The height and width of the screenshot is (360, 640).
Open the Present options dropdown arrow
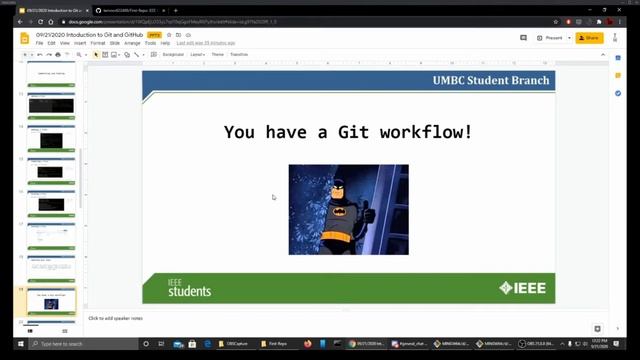(x=569, y=38)
